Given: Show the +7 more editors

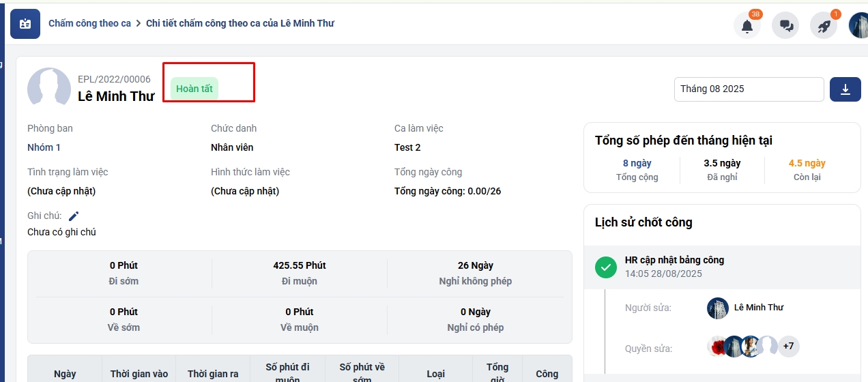Looking at the screenshot, I should click(x=788, y=347).
